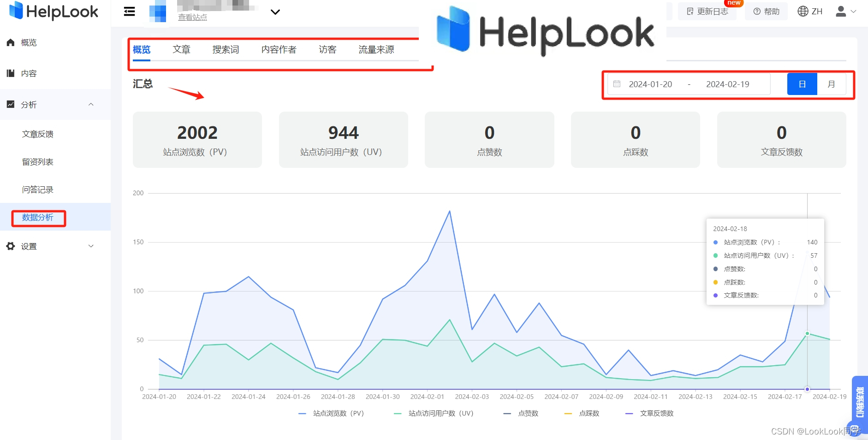
Task: Open the user account menu
Action: [846, 11]
